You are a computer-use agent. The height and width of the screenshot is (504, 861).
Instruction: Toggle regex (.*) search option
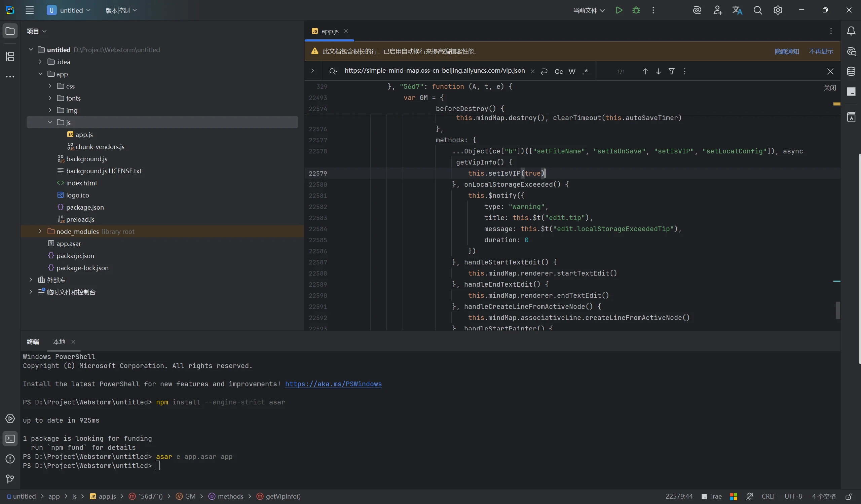click(585, 71)
